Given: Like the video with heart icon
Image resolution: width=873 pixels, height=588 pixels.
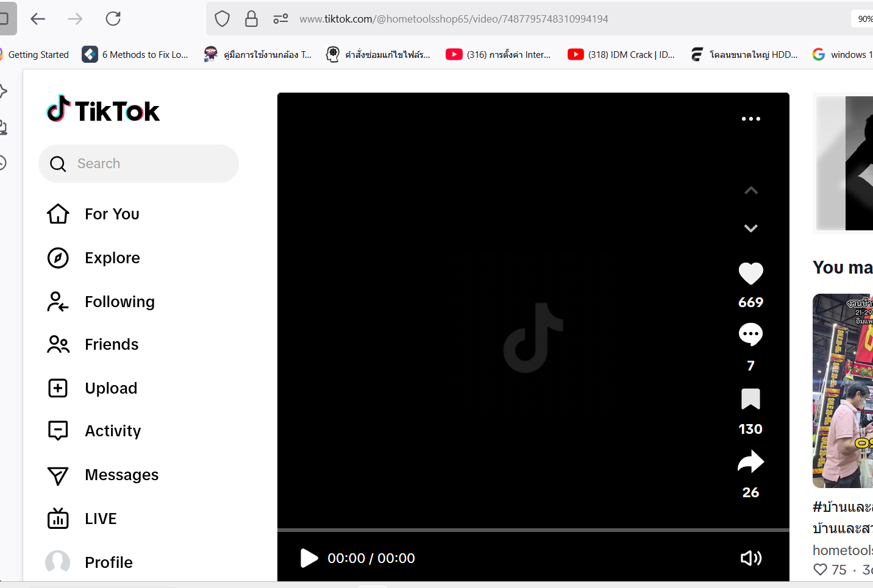Looking at the screenshot, I should [750, 273].
